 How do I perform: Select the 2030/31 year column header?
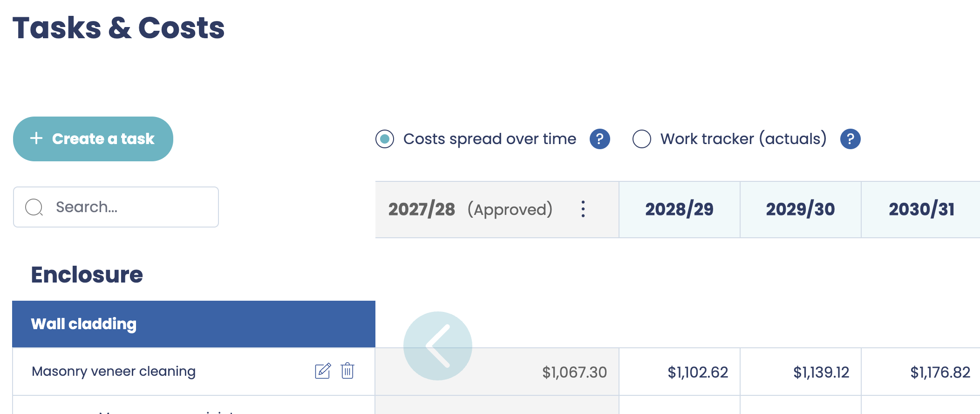pyautogui.click(x=921, y=209)
